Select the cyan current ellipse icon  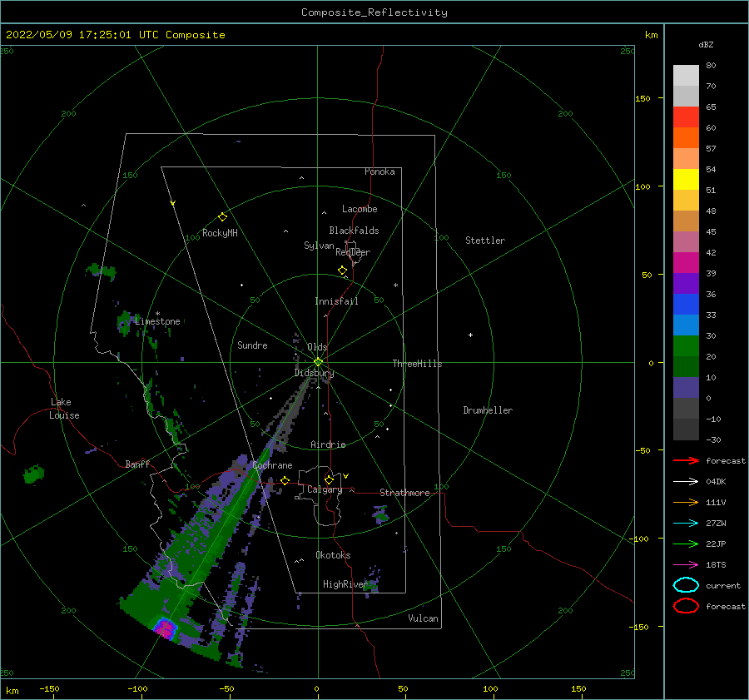coord(686,585)
